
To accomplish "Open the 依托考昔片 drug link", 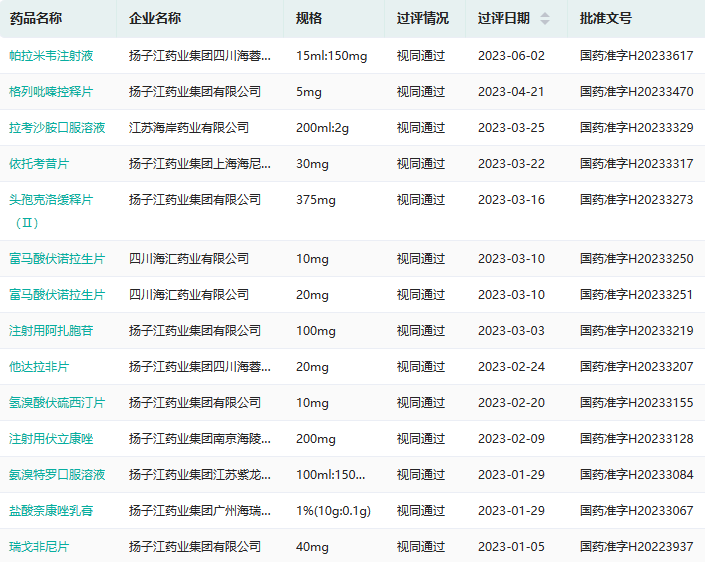I will pos(39,164).
